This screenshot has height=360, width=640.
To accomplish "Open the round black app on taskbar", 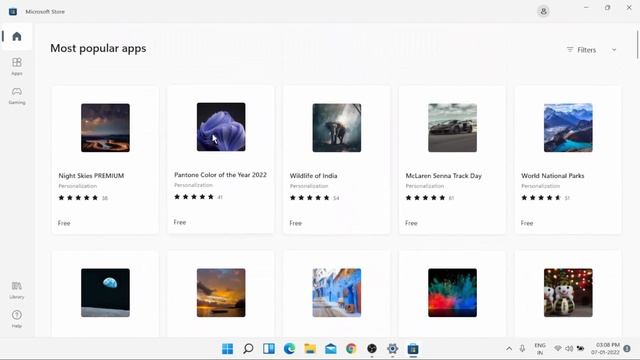I will click(x=372, y=349).
